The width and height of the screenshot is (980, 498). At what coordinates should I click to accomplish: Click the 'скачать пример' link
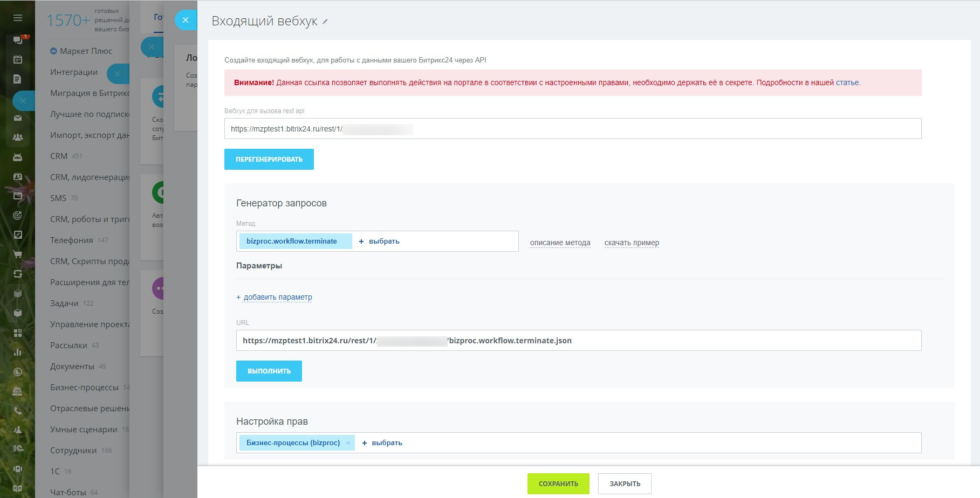(x=632, y=243)
